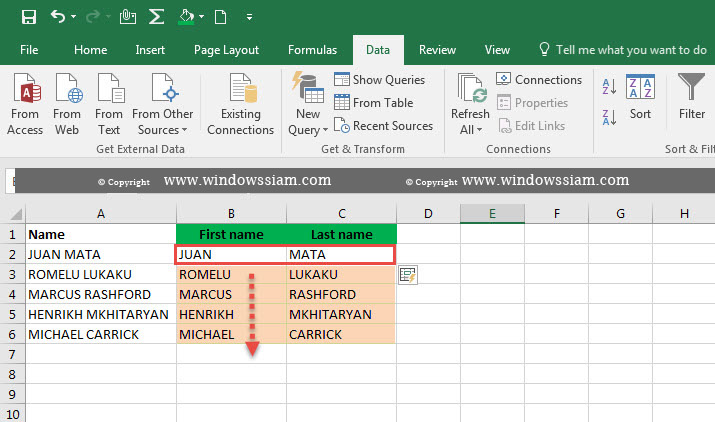Expand Customize Quick Access Toolbar arrow
Viewport: 715px width, 422px height.
click(249, 17)
